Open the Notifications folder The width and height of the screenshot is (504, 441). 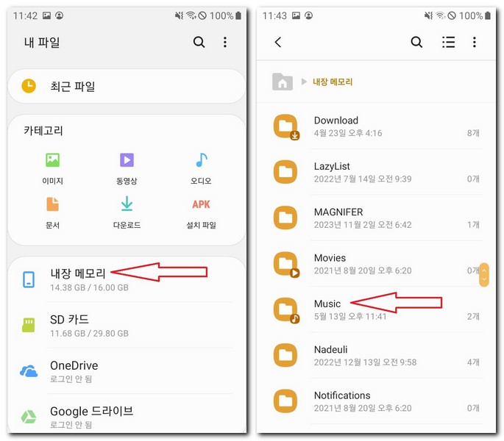(376, 401)
